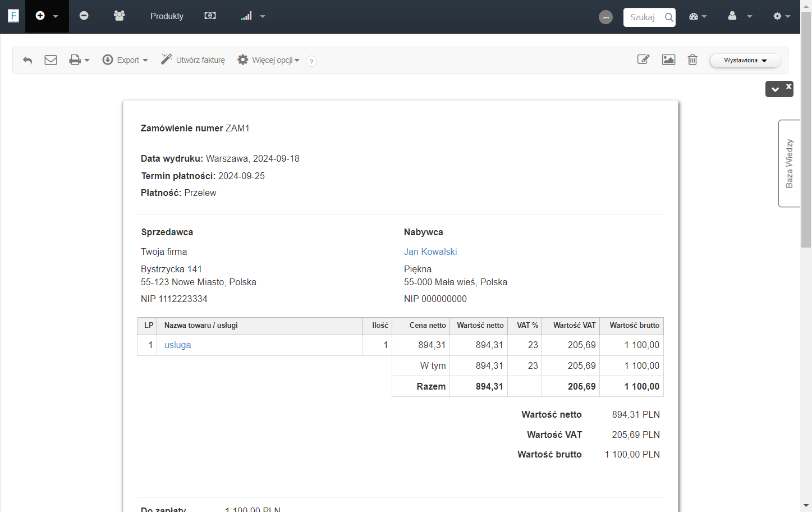Close the small dark panel with x
This screenshot has width=812, height=512.
click(x=789, y=86)
